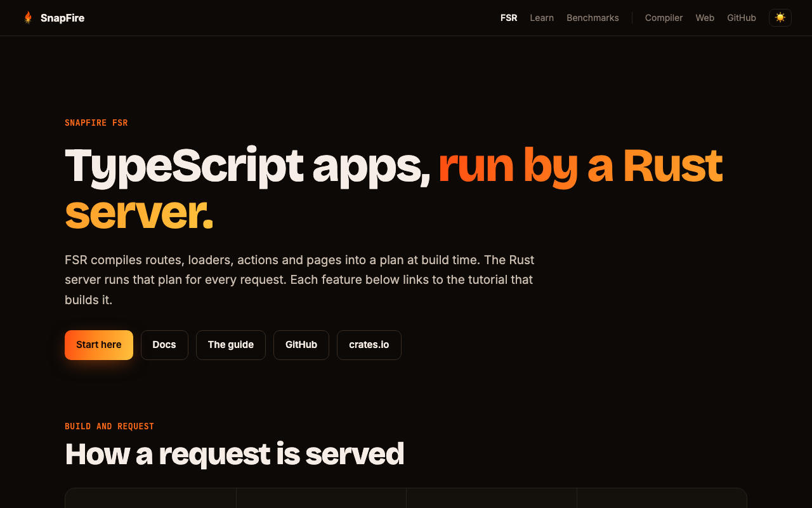Screen dimensions: 812x508
Task: Open GitHub link in the top navigation
Action: (x=742, y=18)
